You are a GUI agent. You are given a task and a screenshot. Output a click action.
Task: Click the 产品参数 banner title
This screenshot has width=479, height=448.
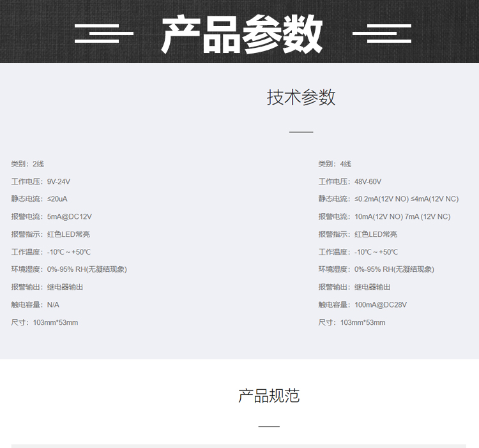[241, 33]
